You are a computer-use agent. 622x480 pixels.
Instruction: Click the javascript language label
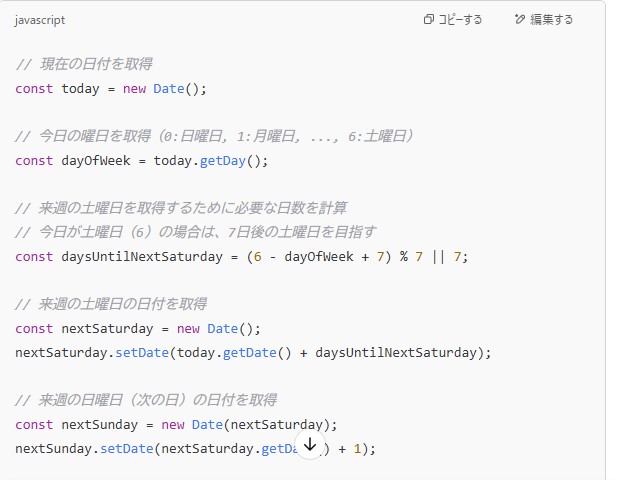(x=40, y=20)
